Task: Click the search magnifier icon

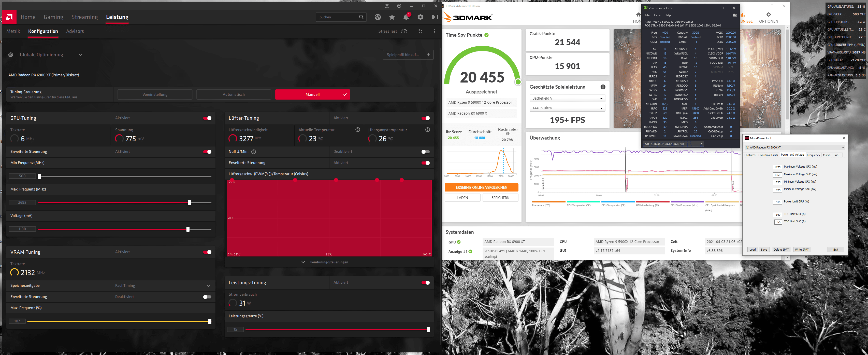Action: 361,17
